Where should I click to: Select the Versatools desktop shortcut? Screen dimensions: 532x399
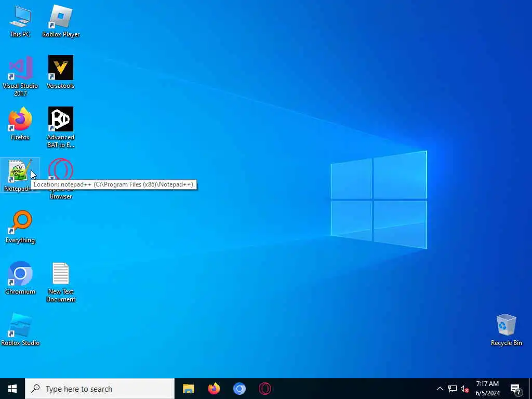pos(61,72)
